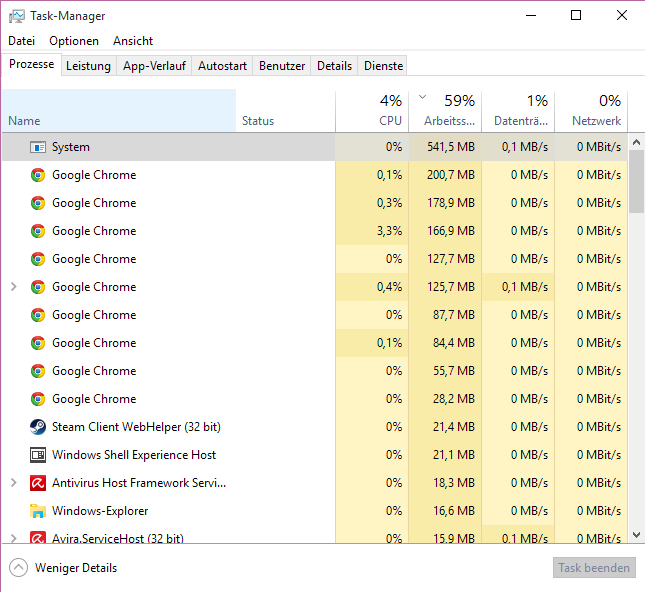Click the Windows Shell Experience Host icon
The image size is (645, 592).
pos(38,455)
